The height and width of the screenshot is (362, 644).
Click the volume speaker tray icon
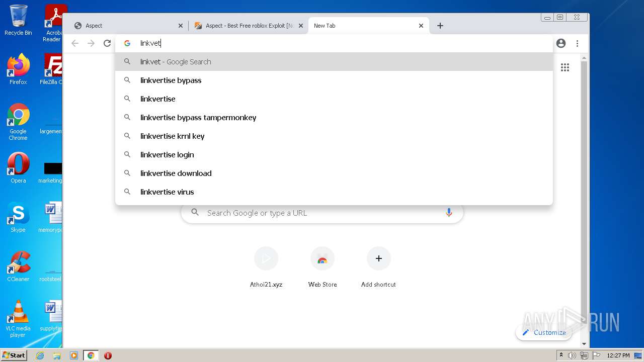(x=572, y=355)
